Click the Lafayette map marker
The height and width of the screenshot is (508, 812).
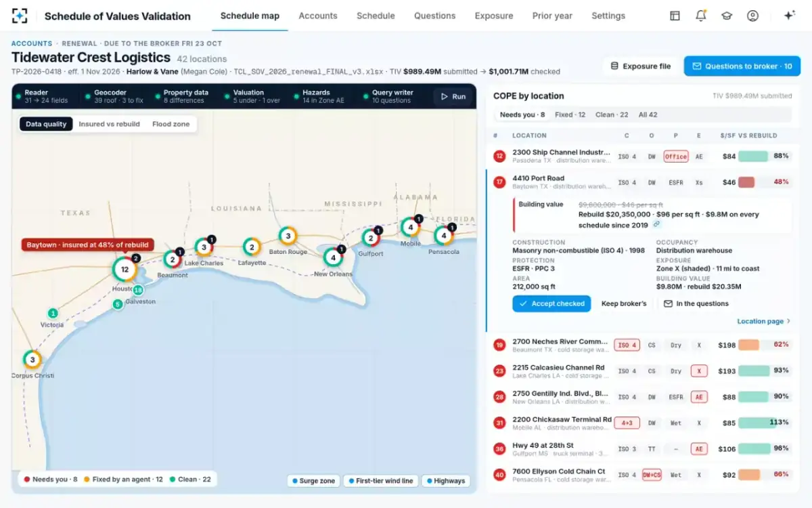pyautogui.click(x=252, y=248)
